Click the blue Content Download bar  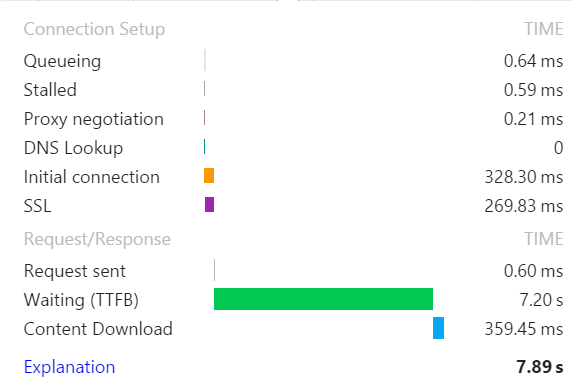pyautogui.click(x=438, y=328)
